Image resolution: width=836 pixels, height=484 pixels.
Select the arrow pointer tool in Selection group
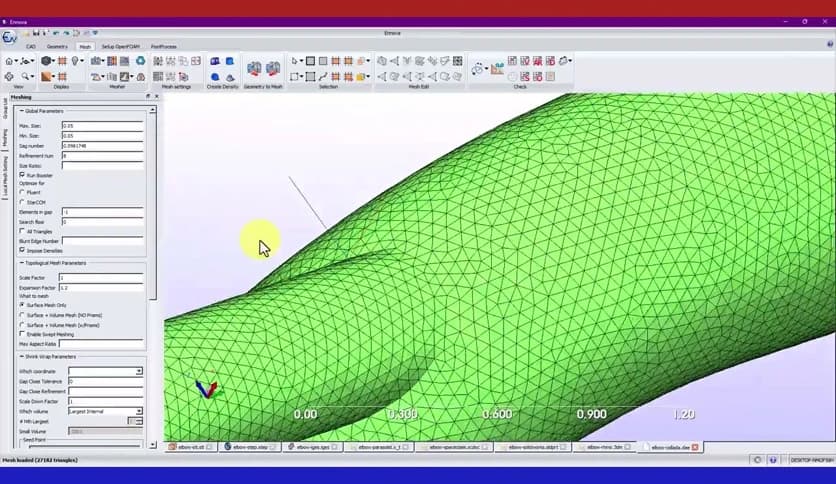tap(294, 61)
